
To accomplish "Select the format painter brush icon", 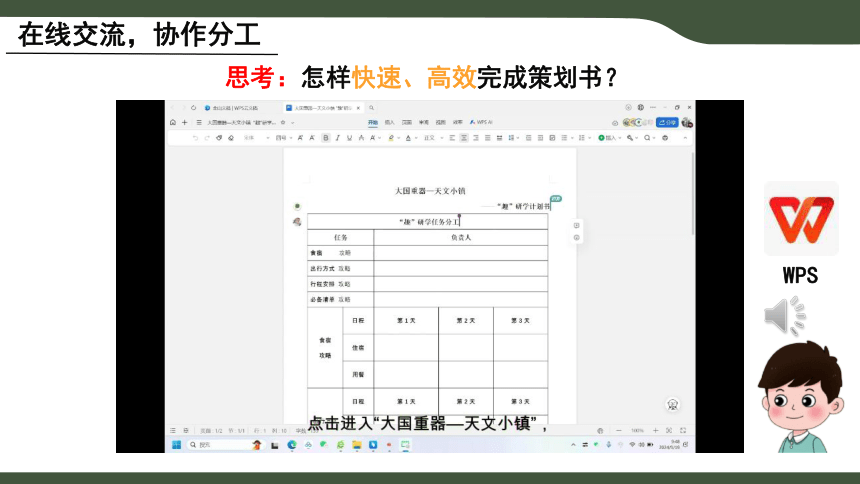I will [219, 138].
